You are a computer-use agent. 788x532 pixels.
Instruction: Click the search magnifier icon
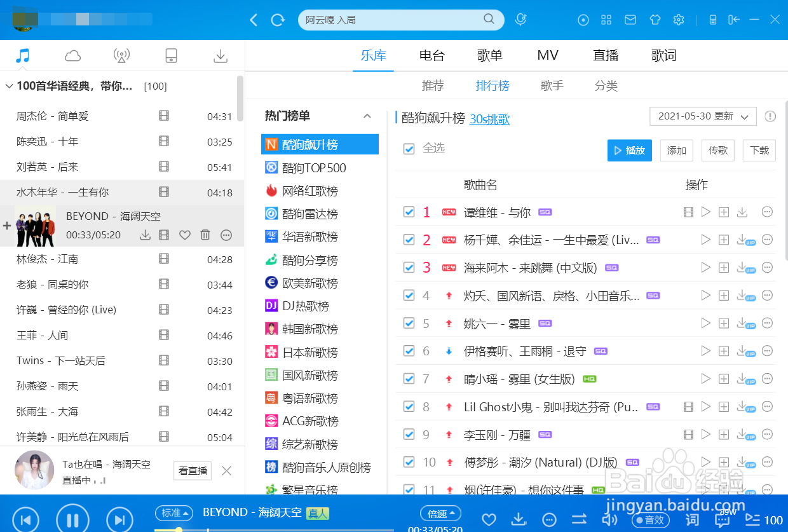[x=489, y=19]
